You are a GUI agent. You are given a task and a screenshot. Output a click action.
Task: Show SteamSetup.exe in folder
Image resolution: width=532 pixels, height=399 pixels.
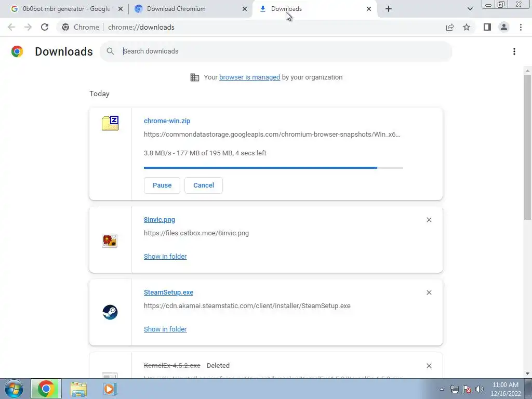click(x=165, y=329)
